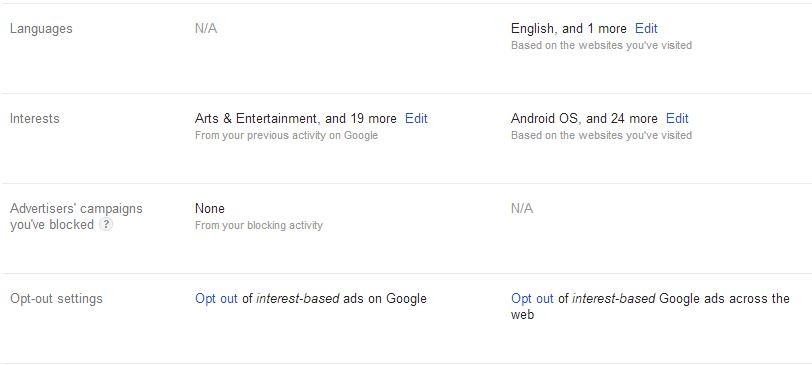Click the N/A value in Languages row
The width and height of the screenshot is (812, 365).
(206, 28)
